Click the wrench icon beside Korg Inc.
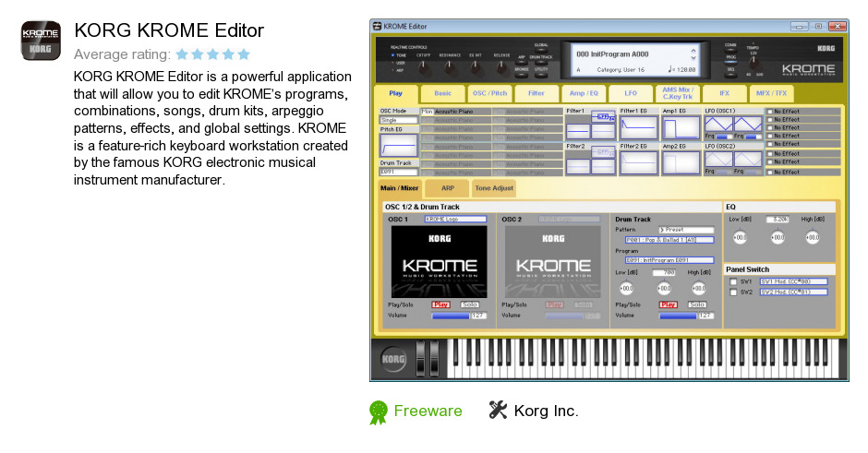 pyautogui.click(x=498, y=410)
